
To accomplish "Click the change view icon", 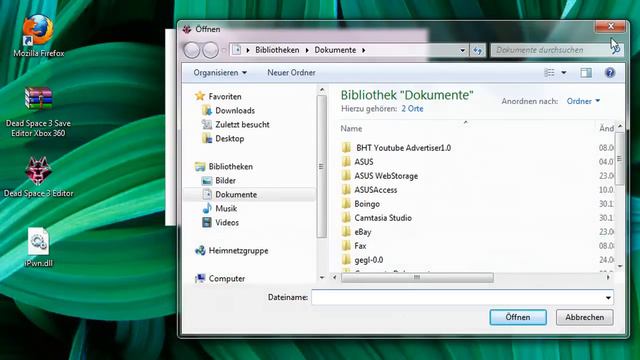I will click(549, 73).
